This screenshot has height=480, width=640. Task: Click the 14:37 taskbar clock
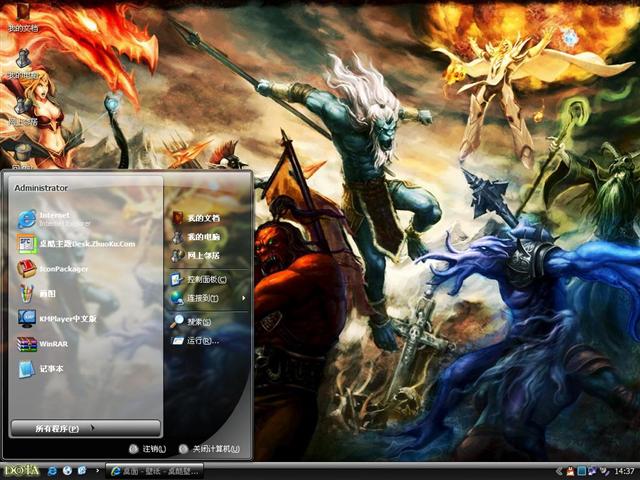pos(624,471)
